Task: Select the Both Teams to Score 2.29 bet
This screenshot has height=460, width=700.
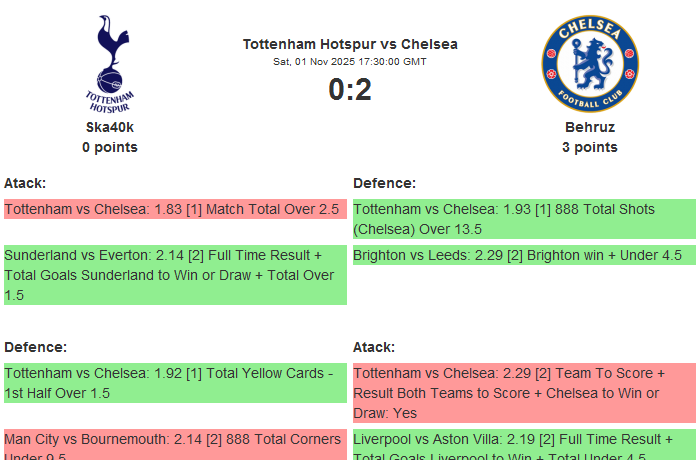Action: [x=523, y=393]
